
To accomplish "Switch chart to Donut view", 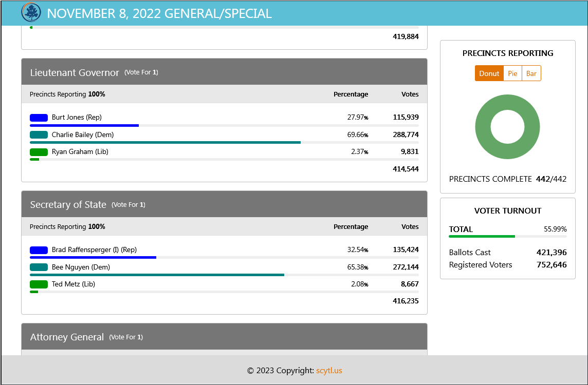I will point(489,73).
